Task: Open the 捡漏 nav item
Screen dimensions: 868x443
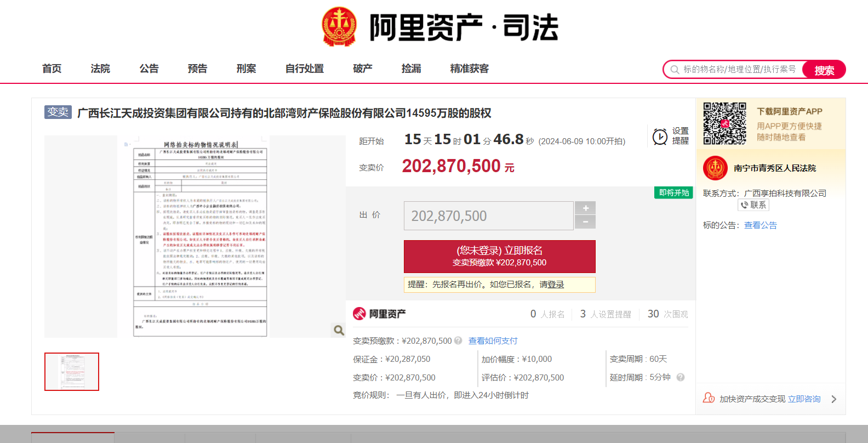Action: tap(412, 69)
